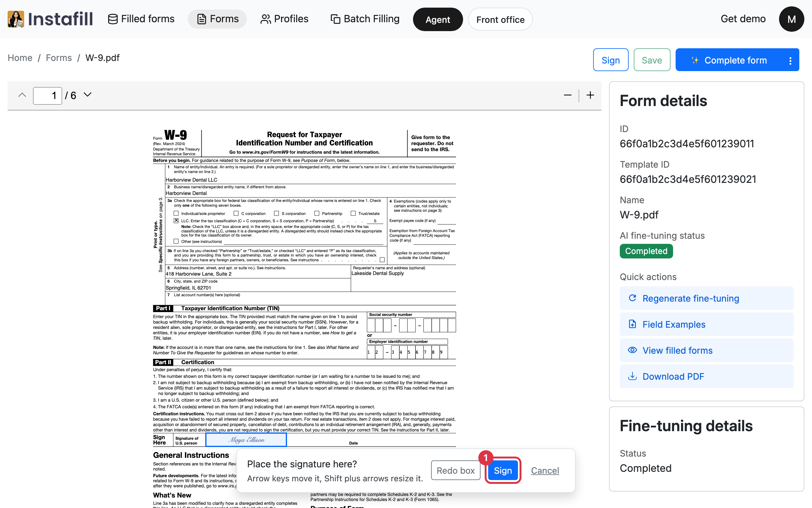Open the user avatar M menu
Image resolution: width=812 pixels, height=508 pixels.
791,19
